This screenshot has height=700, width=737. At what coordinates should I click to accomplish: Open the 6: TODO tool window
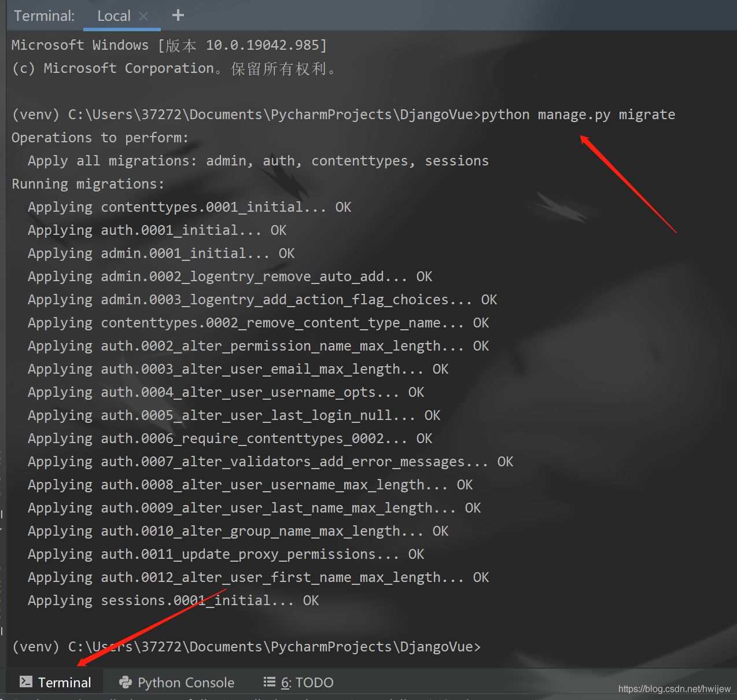click(307, 683)
